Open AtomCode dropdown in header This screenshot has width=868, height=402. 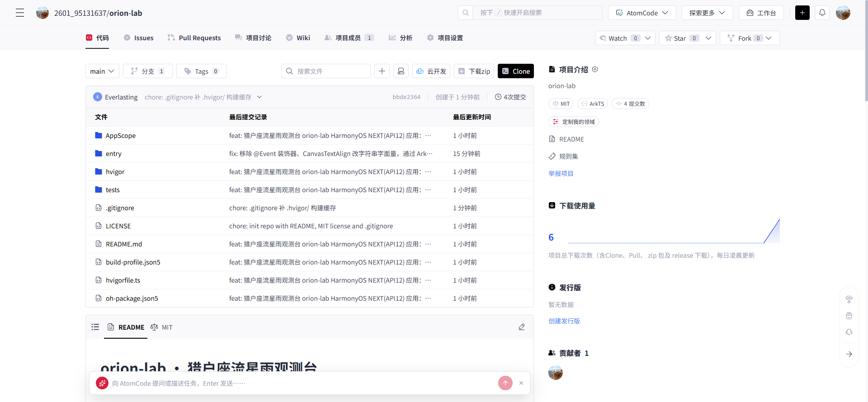coord(642,13)
